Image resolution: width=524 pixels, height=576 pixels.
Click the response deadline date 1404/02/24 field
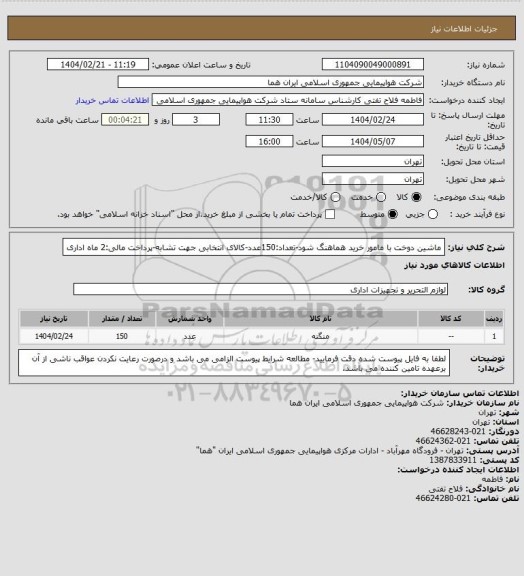(x=373, y=120)
